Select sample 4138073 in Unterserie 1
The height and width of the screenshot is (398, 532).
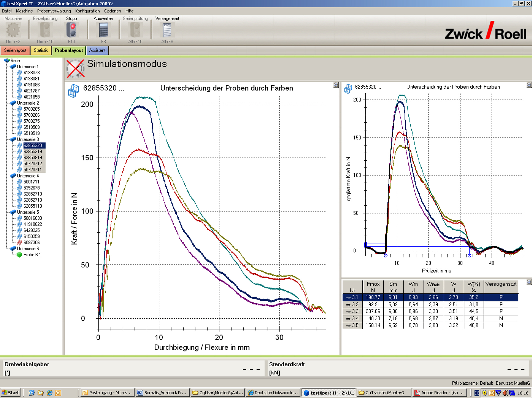point(31,72)
